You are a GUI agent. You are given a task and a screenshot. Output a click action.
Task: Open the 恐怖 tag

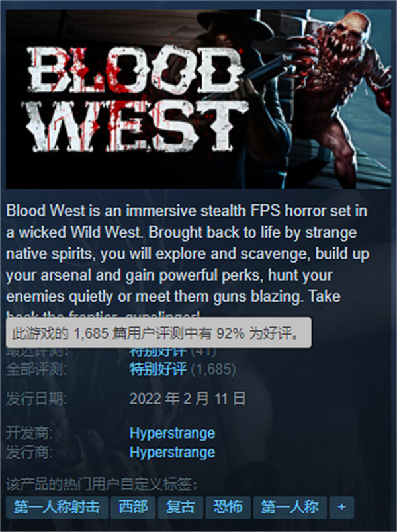point(228,507)
